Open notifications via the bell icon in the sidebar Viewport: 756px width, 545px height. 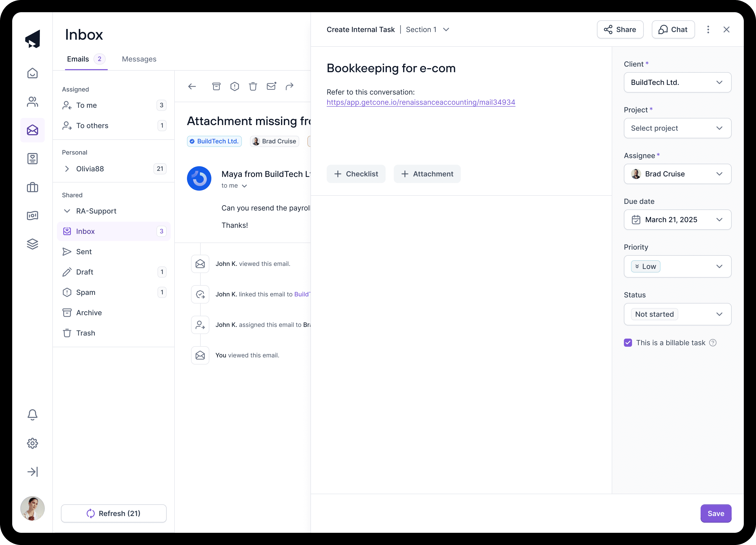point(32,415)
